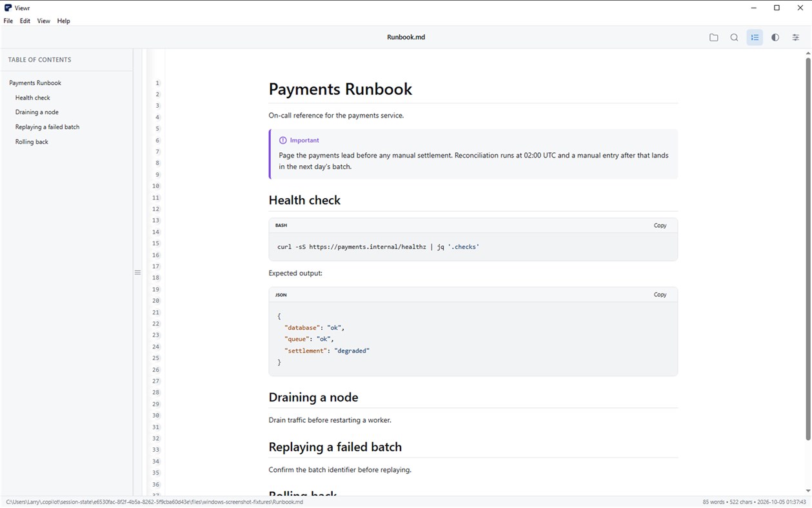Open the Help menu
Screen dimensions: 812x508
[63, 21]
